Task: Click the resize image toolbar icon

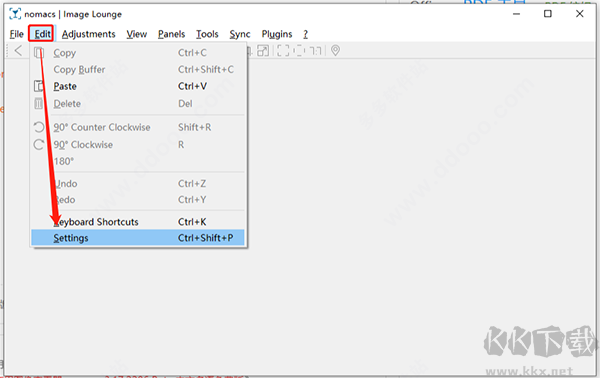Action: (263, 51)
